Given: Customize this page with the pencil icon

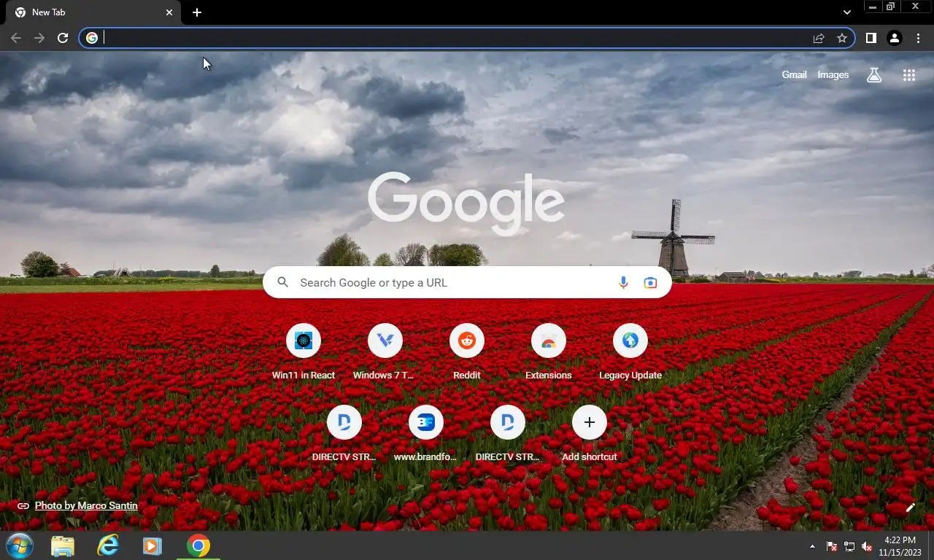Looking at the screenshot, I should coord(910,507).
